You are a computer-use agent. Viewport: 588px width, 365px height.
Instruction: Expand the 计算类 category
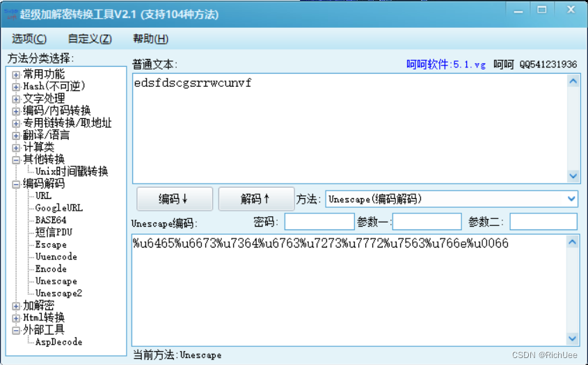coord(16,147)
